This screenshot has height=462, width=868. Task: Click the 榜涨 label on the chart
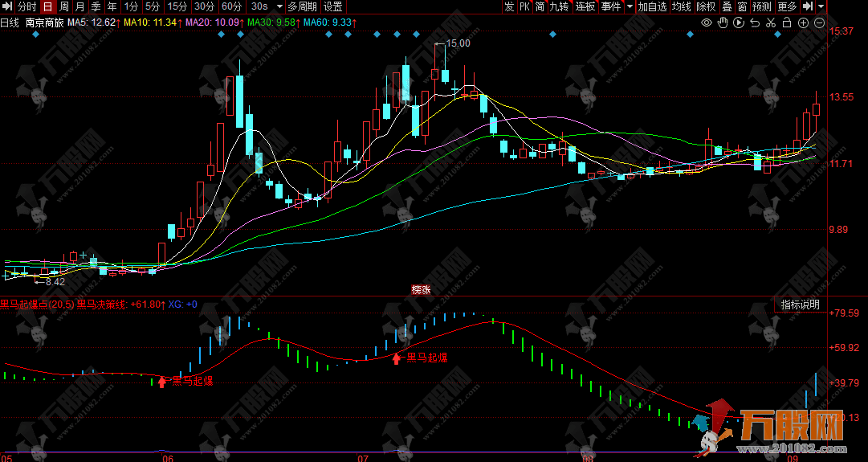click(x=421, y=289)
